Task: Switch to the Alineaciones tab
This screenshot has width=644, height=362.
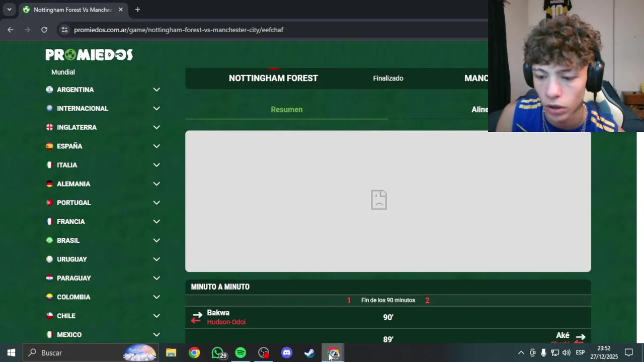Action: pos(479,110)
